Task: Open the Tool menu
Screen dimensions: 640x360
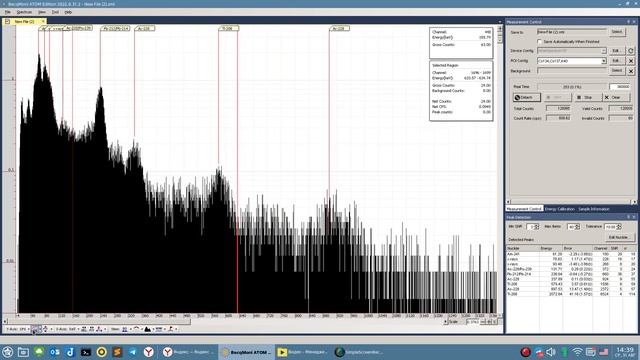Action: coord(55,12)
